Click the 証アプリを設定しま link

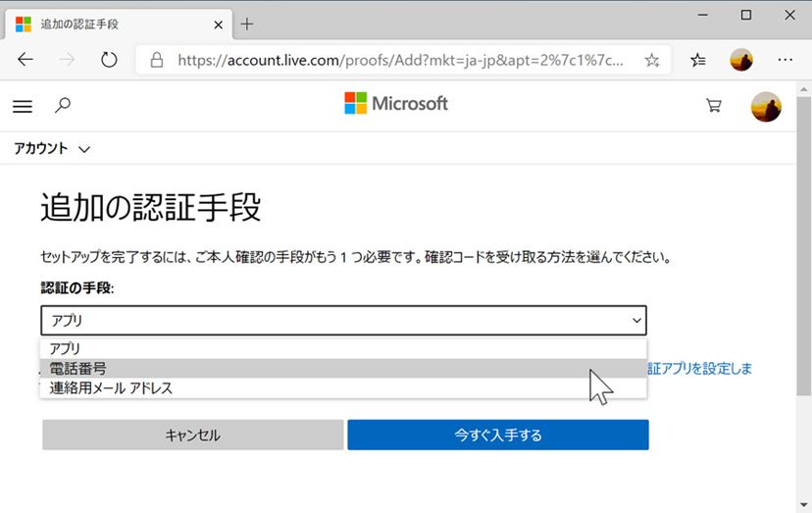(x=699, y=369)
